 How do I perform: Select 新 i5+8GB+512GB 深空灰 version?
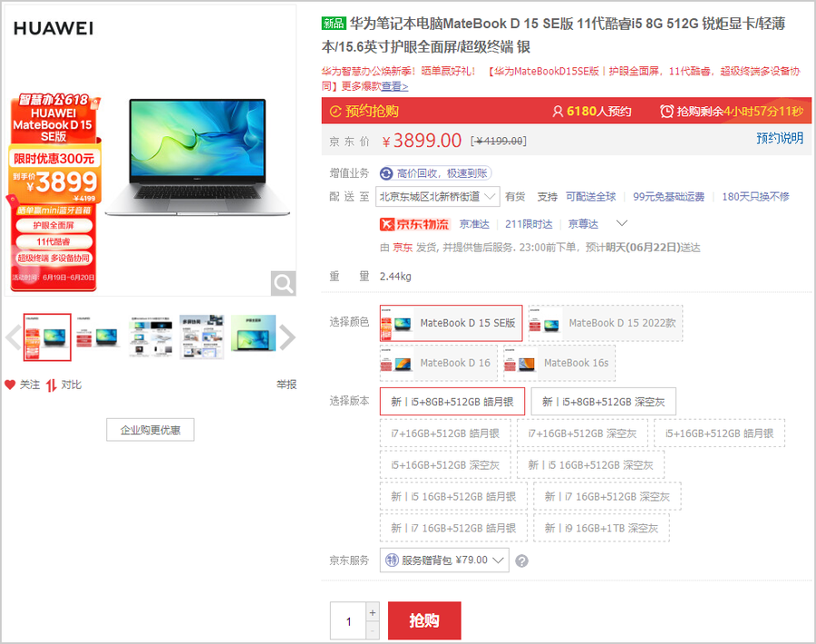pyautogui.click(x=604, y=402)
